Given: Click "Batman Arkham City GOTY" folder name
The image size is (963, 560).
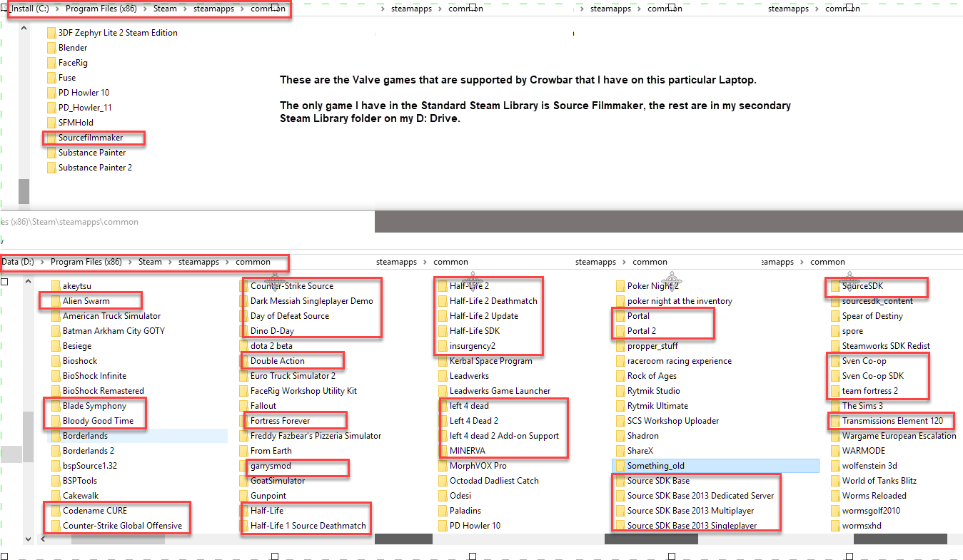Looking at the screenshot, I should coord(114,331).
